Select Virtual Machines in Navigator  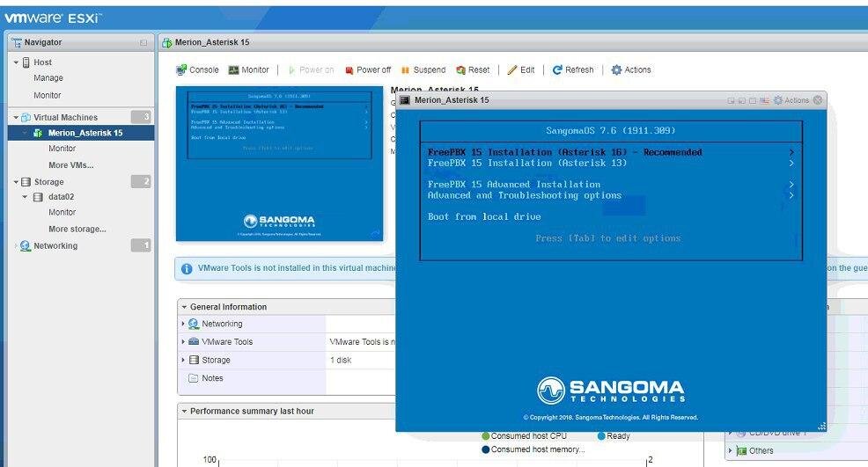point(65,117)
